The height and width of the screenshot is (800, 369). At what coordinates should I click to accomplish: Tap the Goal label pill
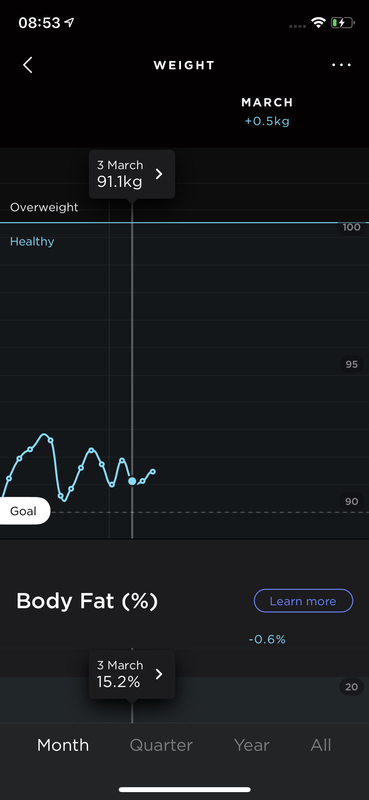[x=24, y=511]
